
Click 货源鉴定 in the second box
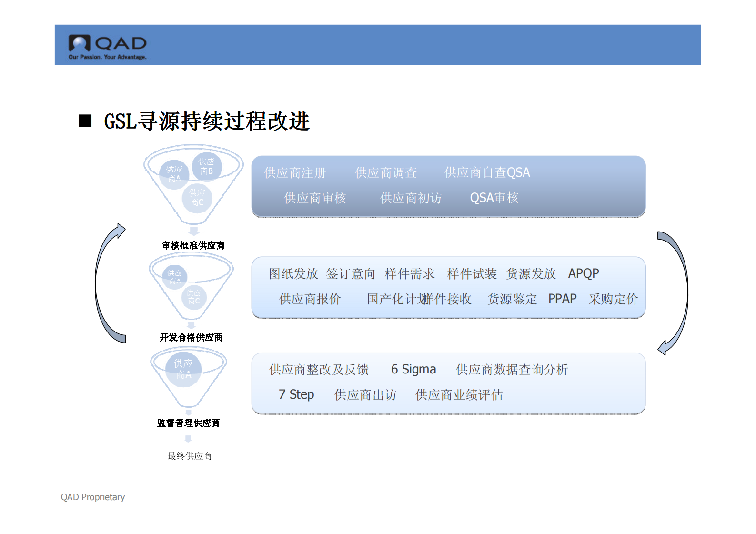point(512,299)
